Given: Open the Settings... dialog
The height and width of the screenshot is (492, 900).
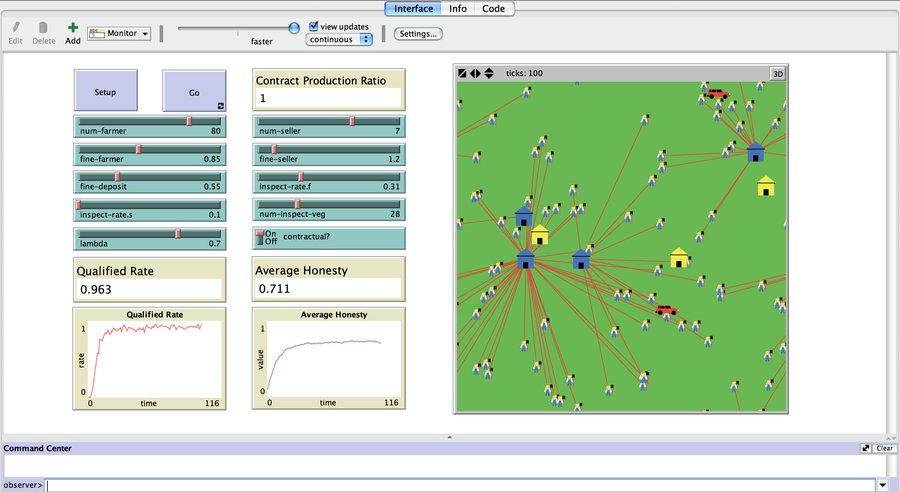Looking at the screenshot, I should coord(417,34).
